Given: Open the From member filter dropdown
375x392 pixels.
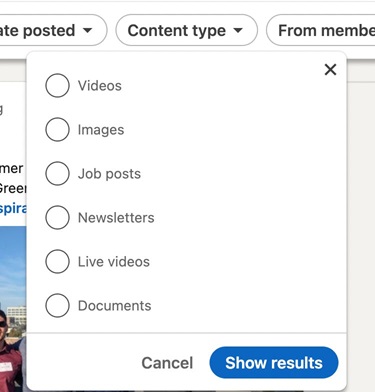Looking at the screenshot, I should pyautogui.click(x=321, y=30).
